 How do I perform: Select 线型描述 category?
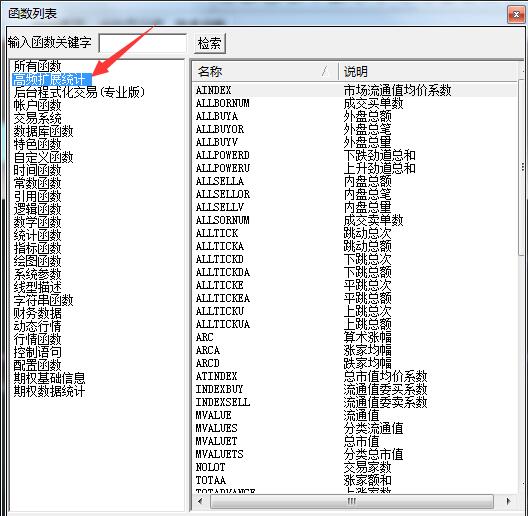point(37,287)
